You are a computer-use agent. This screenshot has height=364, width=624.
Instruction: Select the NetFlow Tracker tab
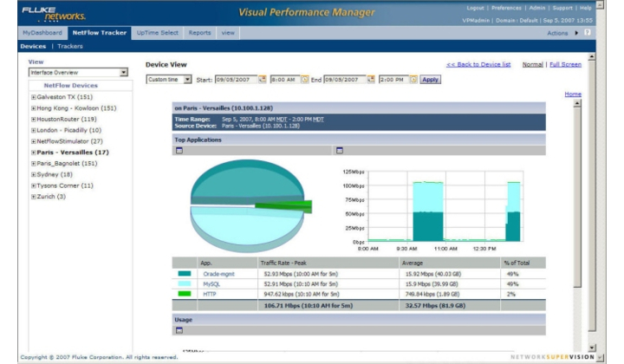click(99, 33)
